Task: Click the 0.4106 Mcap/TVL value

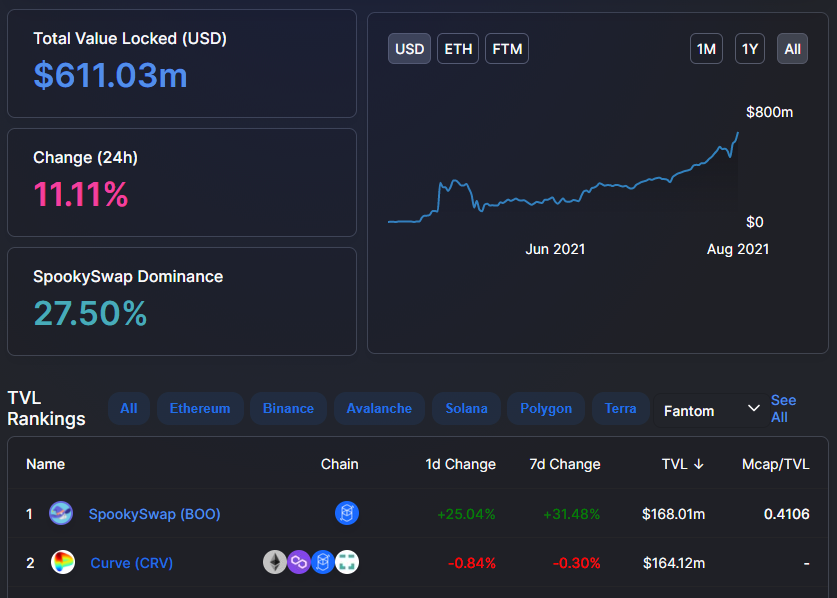Action: 786,514
